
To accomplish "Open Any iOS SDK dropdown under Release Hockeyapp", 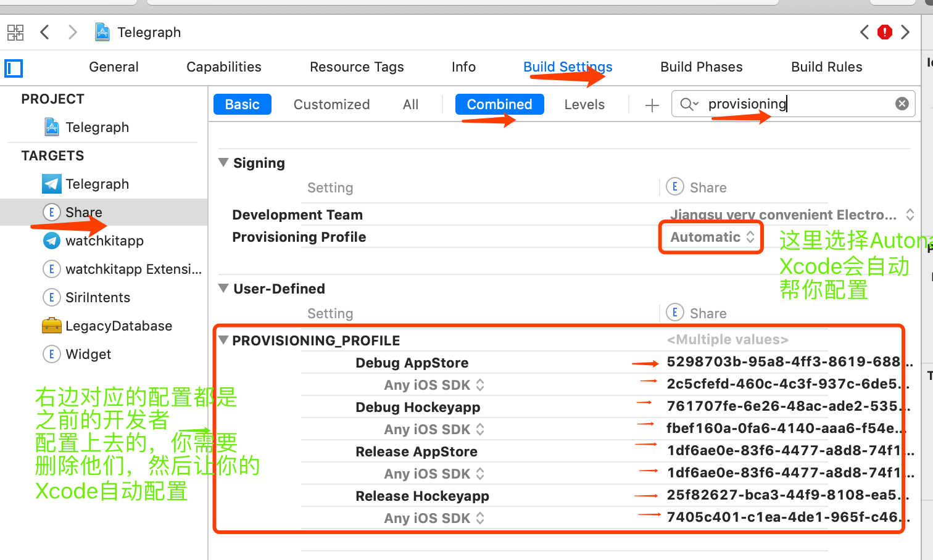I will point(434,518).
